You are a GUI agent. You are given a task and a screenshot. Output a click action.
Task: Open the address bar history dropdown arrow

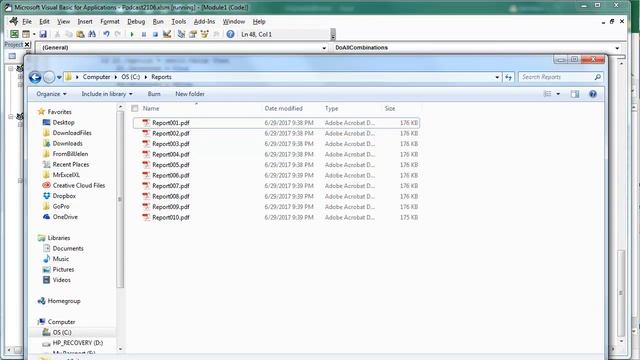(497, 77)
